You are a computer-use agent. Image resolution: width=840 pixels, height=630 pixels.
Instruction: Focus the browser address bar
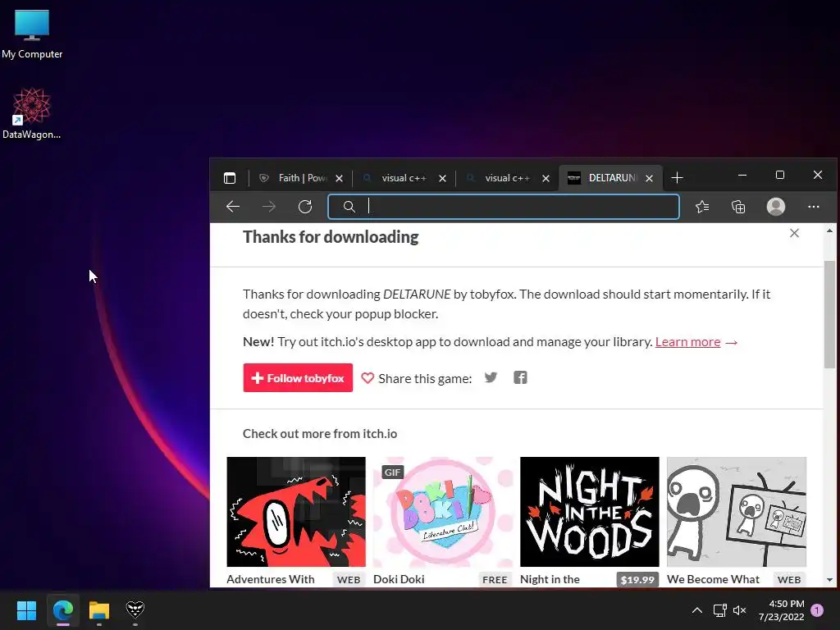(504, 207)
